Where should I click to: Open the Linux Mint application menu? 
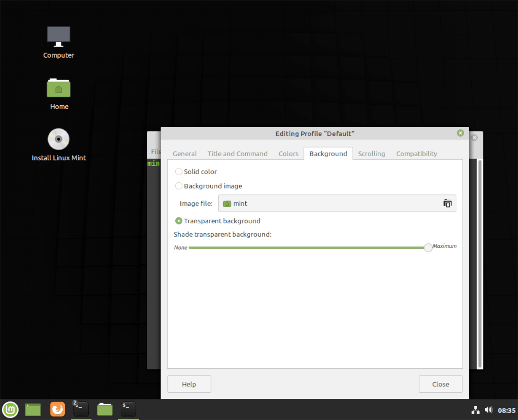click(9, 409)
